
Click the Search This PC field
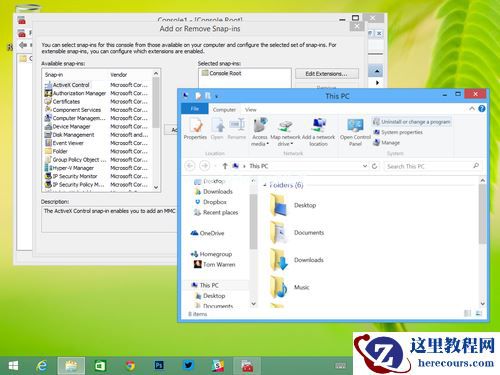[433, 166]
